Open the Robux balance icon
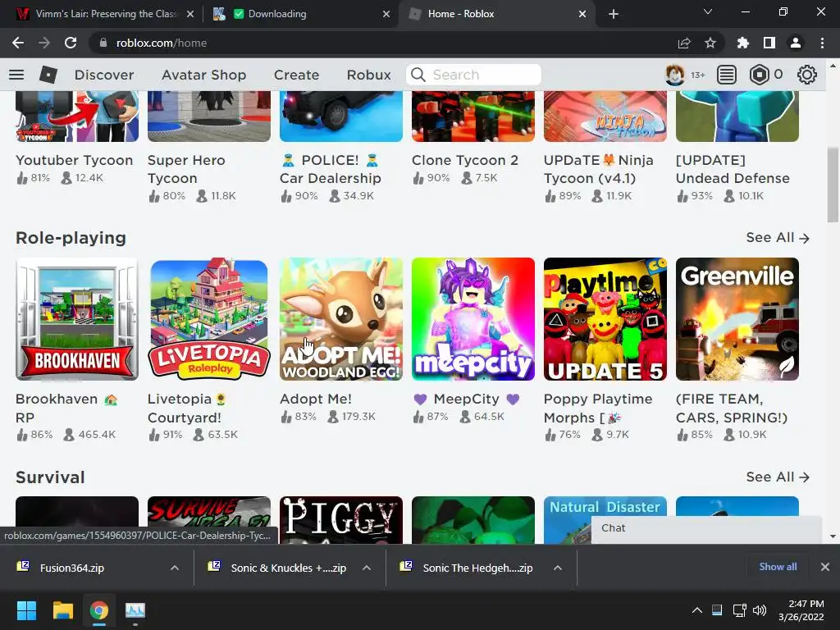The height and width of the screenshot is (630, 840). point(759,75)
